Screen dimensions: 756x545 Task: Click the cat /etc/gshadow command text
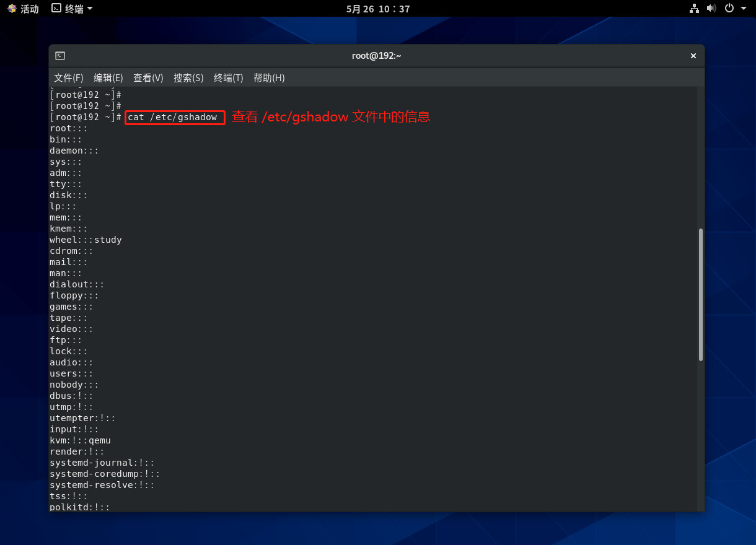pyautogui.click(x=172, y=117)
